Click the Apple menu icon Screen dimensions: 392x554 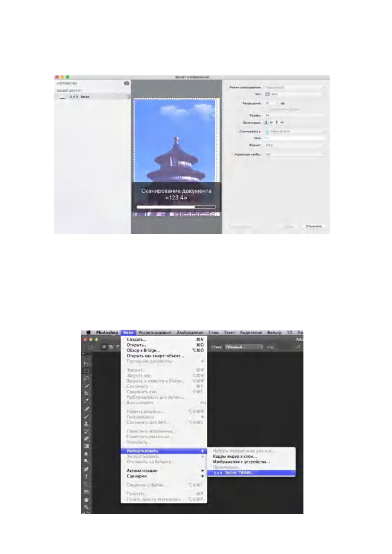pos(89,333)
